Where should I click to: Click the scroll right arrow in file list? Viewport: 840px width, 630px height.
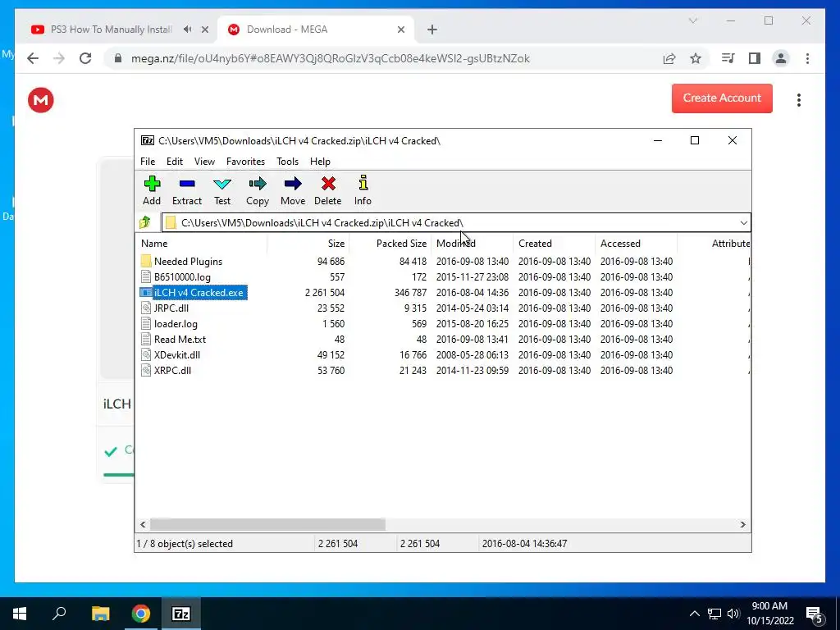(742, 524)
